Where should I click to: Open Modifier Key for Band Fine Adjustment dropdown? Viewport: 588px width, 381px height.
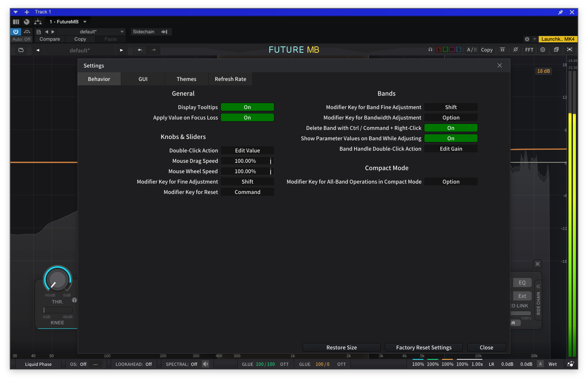click(x=451, y=107)
